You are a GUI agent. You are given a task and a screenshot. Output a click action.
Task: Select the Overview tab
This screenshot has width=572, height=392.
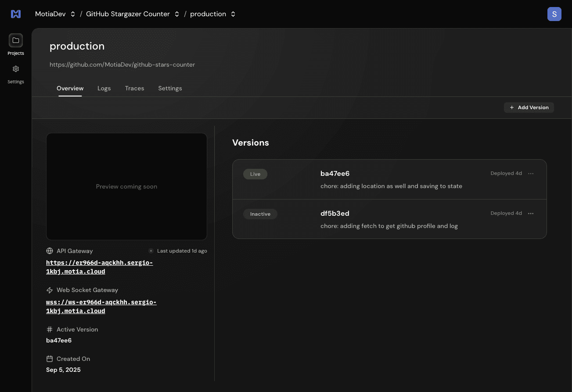coord(70,89)
